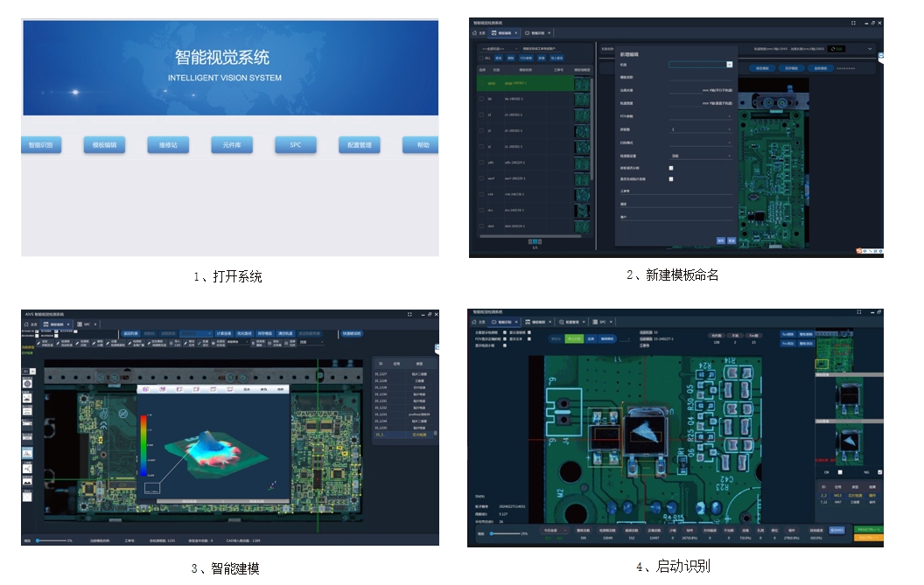Open 维修站 in the main menu window
This screenshot has height=585, width=924.
point(168,145)
